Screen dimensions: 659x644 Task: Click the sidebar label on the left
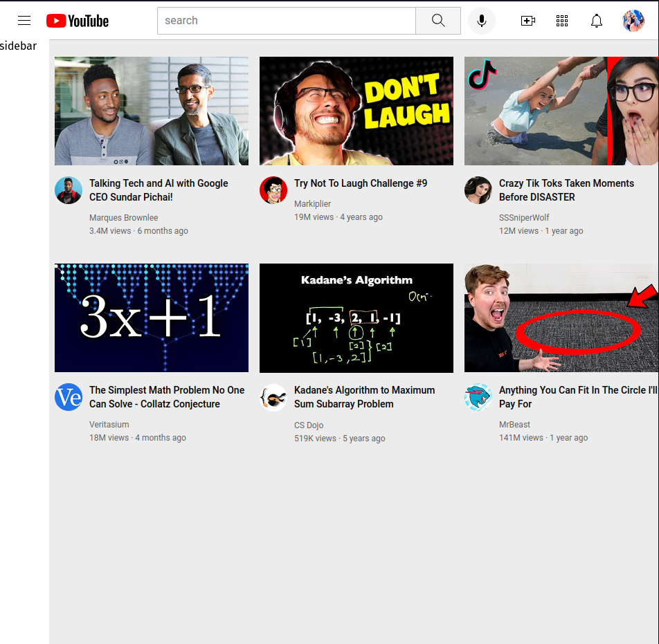pyautogui.click(x=18, y=46)
